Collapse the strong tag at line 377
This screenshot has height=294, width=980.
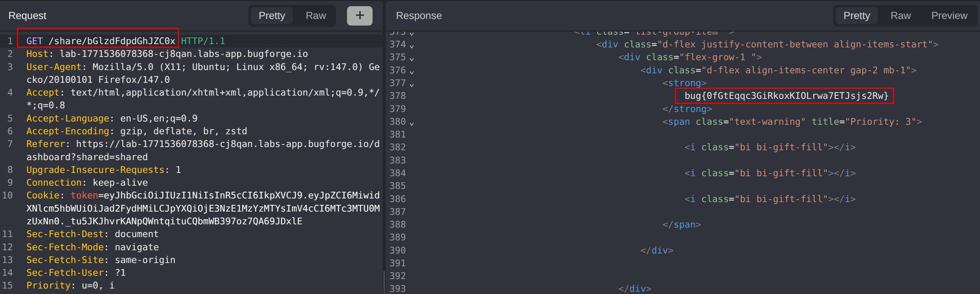[412, 85]
